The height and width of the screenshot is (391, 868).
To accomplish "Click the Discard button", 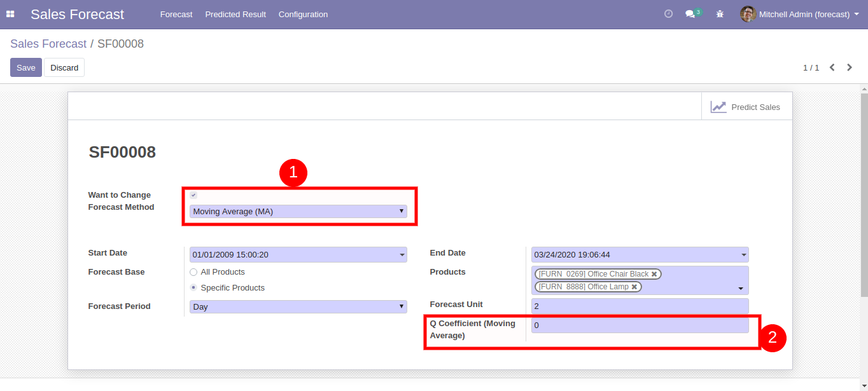I will click(x=64, y=67).
